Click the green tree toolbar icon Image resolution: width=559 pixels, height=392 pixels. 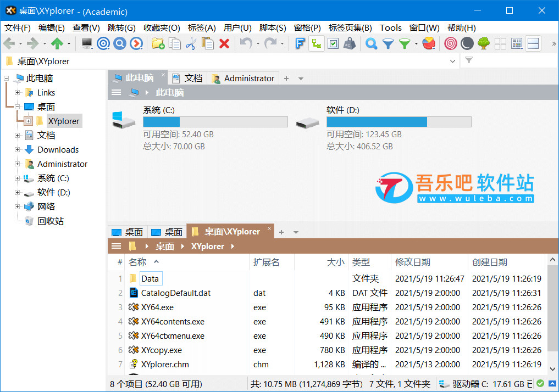coord(483,44)
